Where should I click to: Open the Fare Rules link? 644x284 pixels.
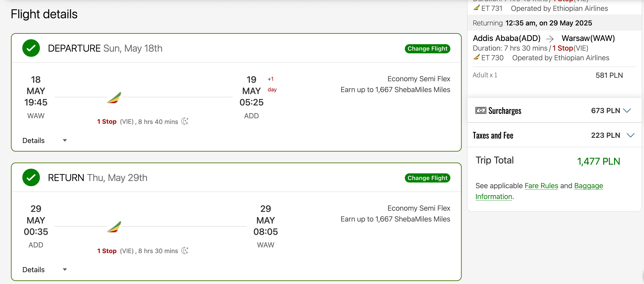pos(541,186)
